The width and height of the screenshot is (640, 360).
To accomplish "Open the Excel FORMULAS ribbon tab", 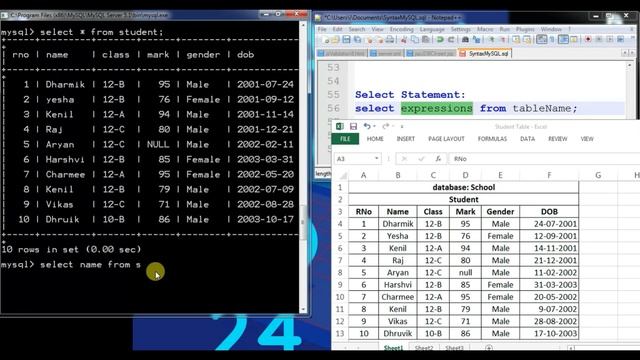I will (x=492, y=139).
